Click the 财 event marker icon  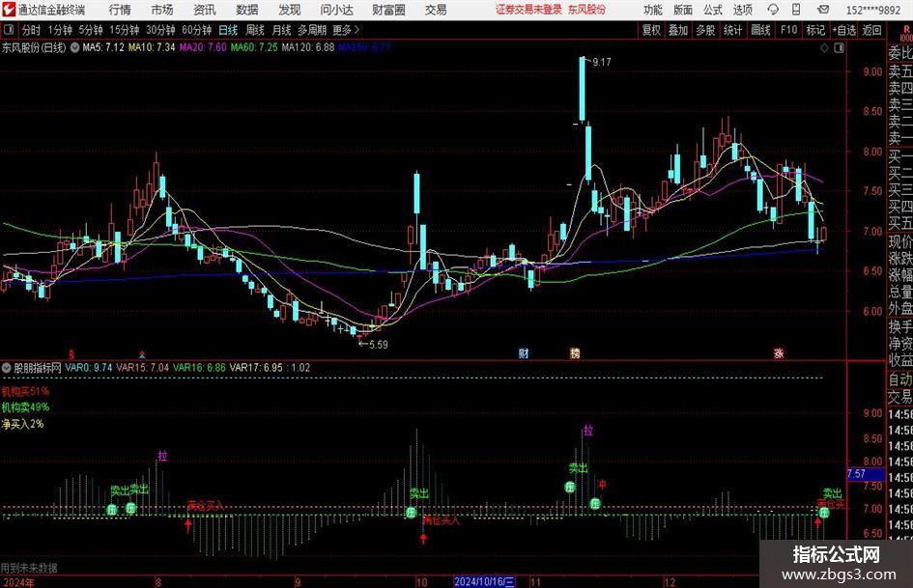click(x=524, y=353)
